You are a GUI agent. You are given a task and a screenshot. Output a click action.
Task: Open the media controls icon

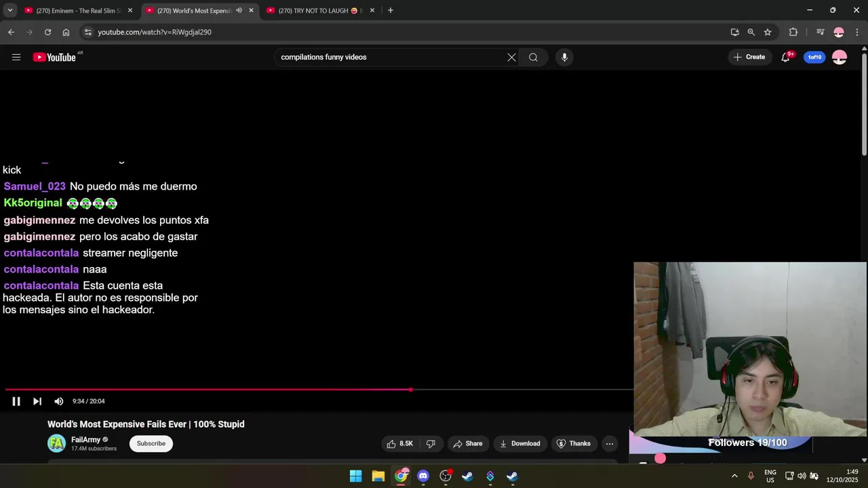pyautogui.click(x=820, y=32)
